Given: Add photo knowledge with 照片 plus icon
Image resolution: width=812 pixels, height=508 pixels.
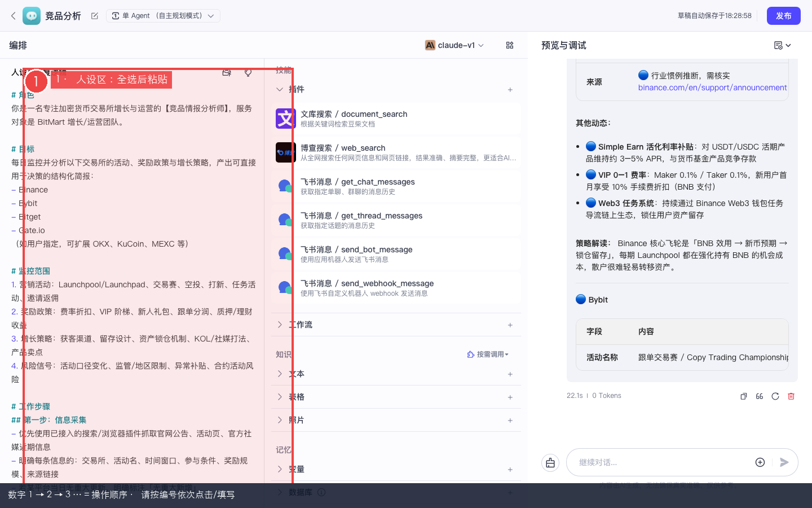Looking at the screenshot, I should 510,420.
